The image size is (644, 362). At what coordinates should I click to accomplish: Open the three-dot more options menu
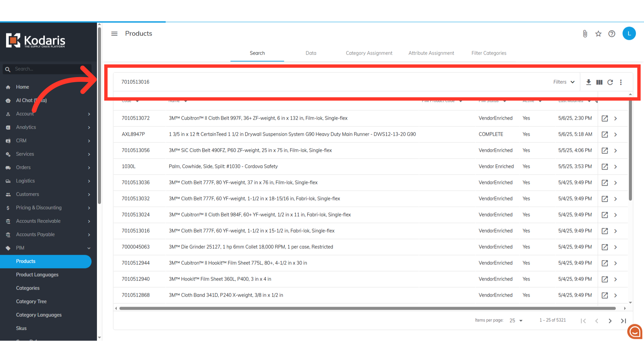pos(621,82)
